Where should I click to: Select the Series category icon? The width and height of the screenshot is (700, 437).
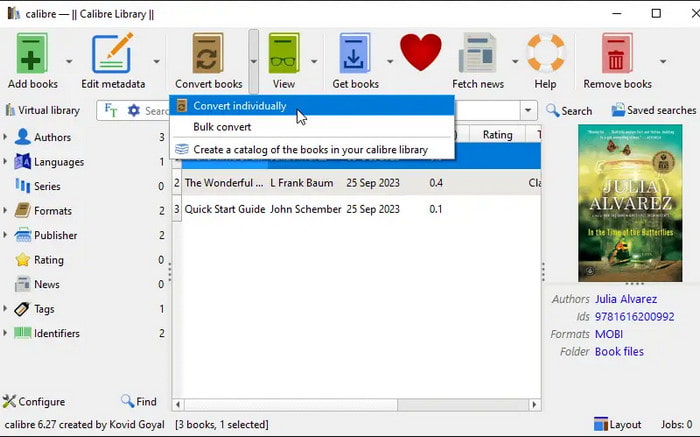22,186
